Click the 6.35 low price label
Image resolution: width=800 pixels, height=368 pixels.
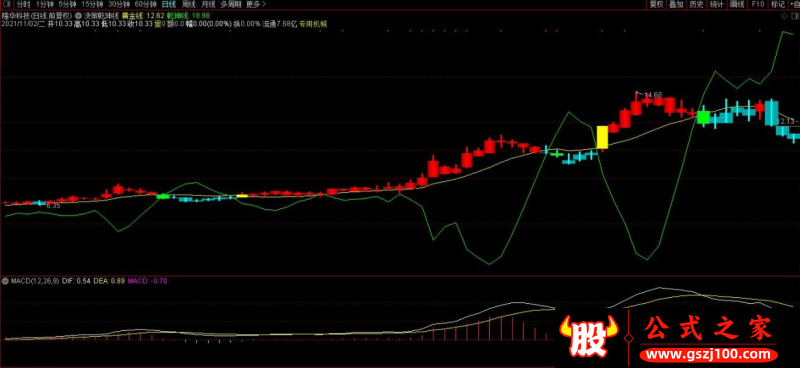(x=53, y=206)
